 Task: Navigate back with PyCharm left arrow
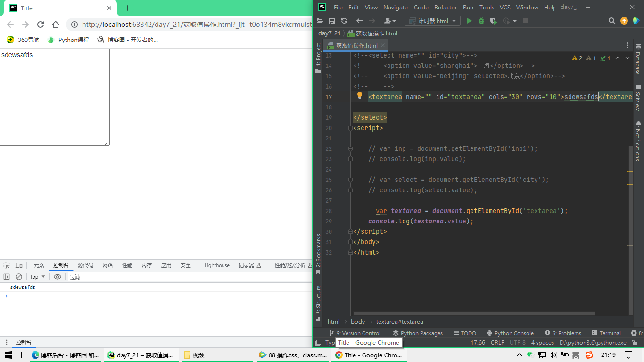tap(359, 21)
